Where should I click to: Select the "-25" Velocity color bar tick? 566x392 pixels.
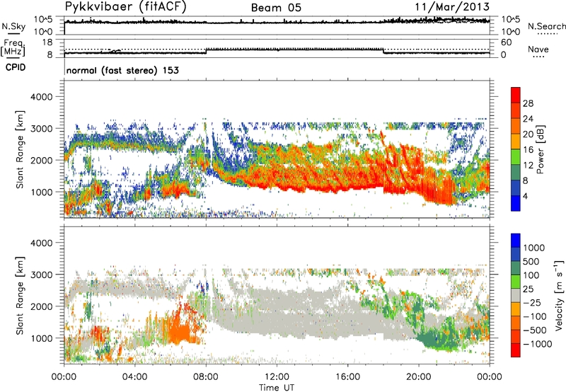click(531, 302)
